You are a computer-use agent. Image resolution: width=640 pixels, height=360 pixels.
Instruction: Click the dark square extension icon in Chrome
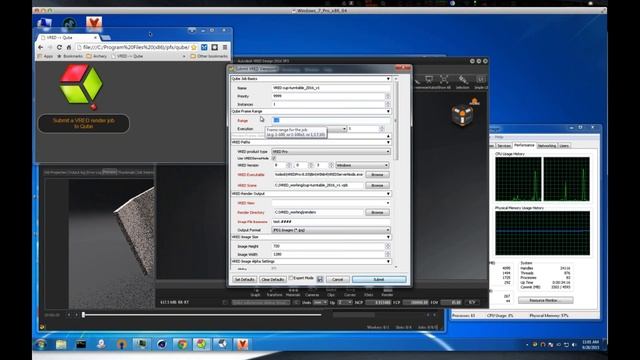[x=214, y=47]
